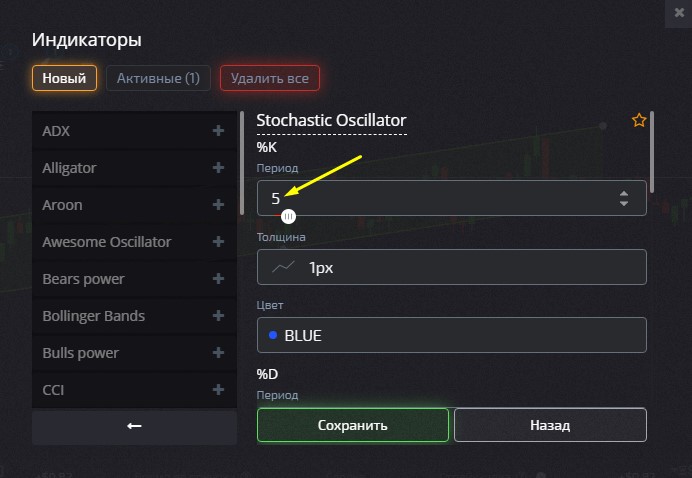The height and width of the screenshot is (478, 692).
Task: Click the Сохранить button
Action: (352, 425)
